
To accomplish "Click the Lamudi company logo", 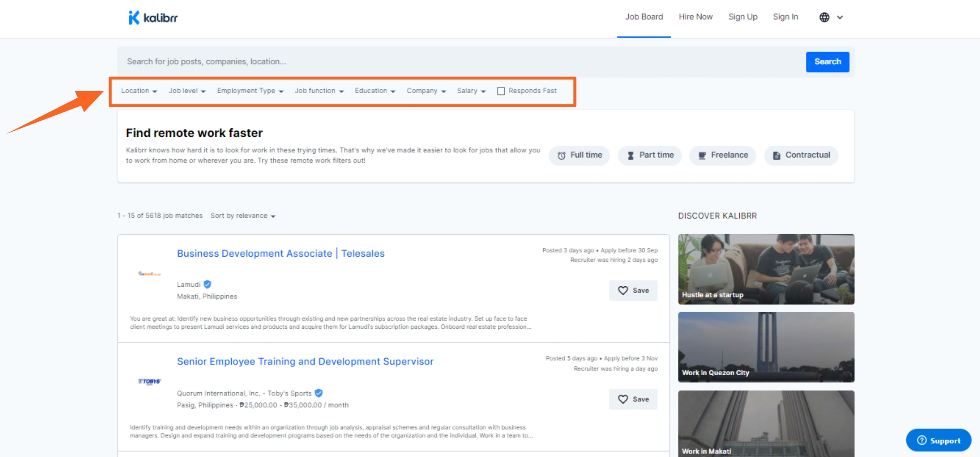I will tap(149, 274).
